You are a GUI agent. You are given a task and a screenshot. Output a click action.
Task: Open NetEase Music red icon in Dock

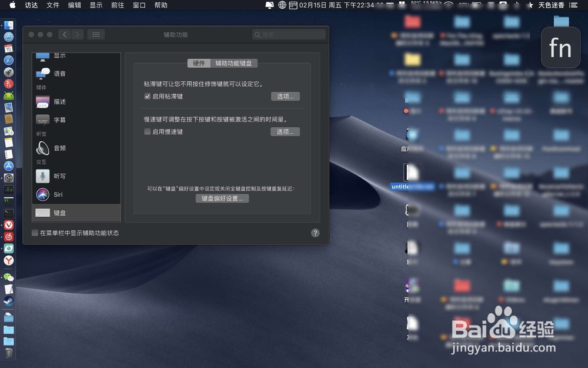click(9, 237)
